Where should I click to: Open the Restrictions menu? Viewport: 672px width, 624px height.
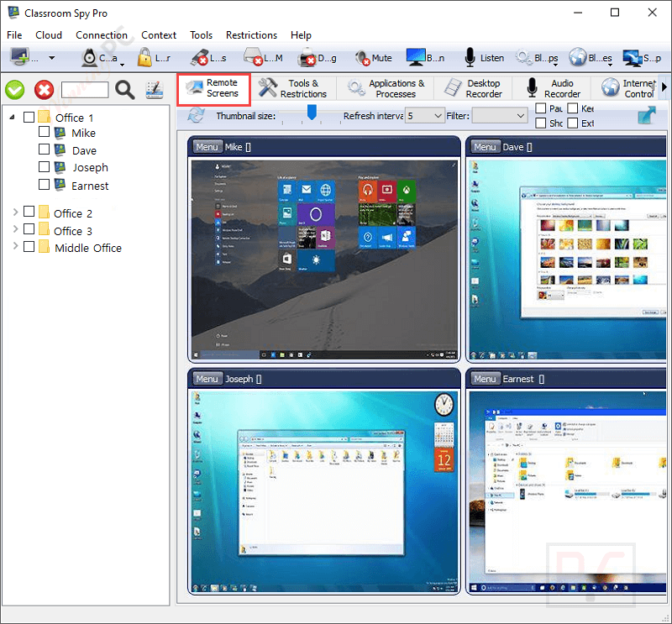pos(251,35)
